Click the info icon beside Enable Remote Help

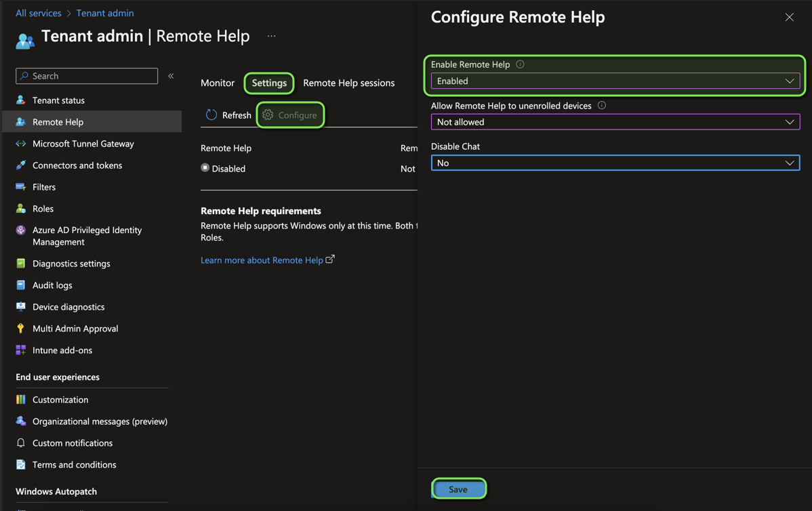[519, 64]
